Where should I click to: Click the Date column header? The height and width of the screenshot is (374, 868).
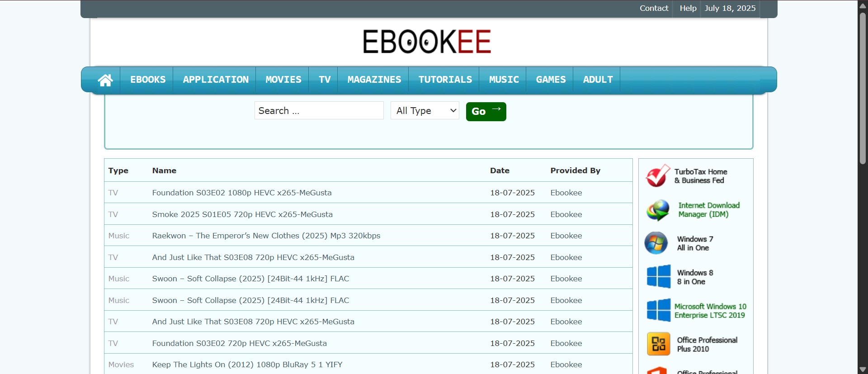click(500, 170)
